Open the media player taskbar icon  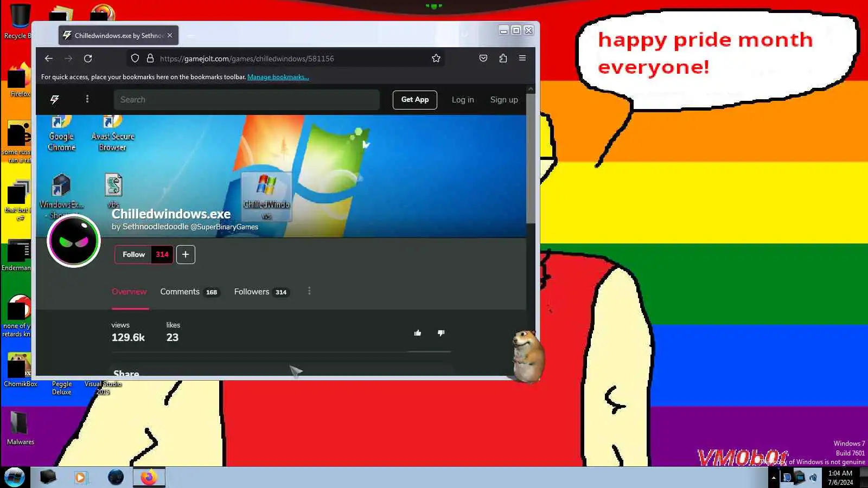point(81,477)
